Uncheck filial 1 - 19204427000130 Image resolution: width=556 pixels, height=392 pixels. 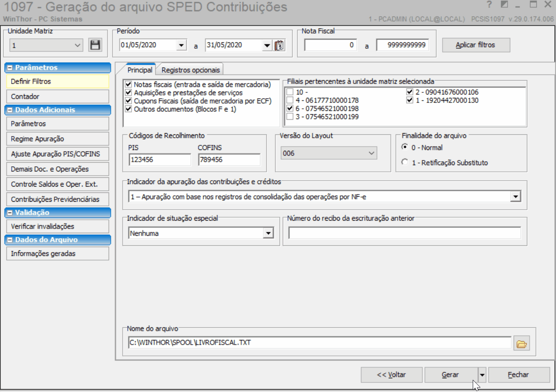click(410, 100)
